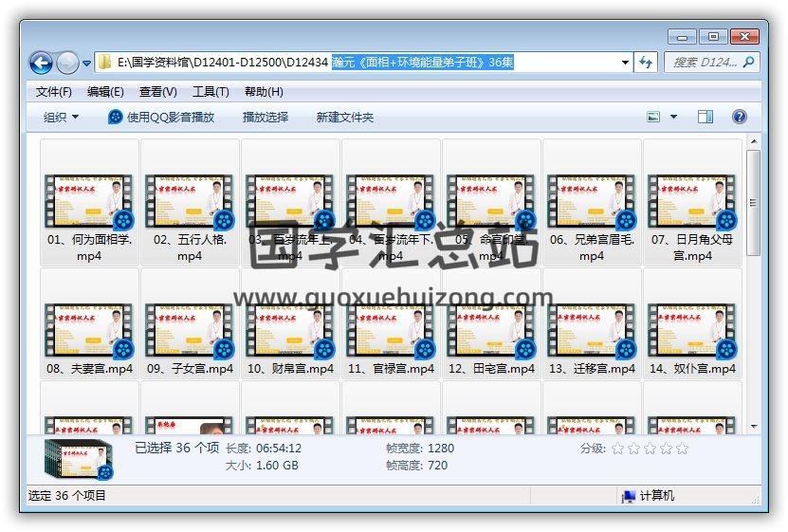Viewport: 788px width, 532px height.
Task: Click the Back navigation arrow
Action: (41, 63)
